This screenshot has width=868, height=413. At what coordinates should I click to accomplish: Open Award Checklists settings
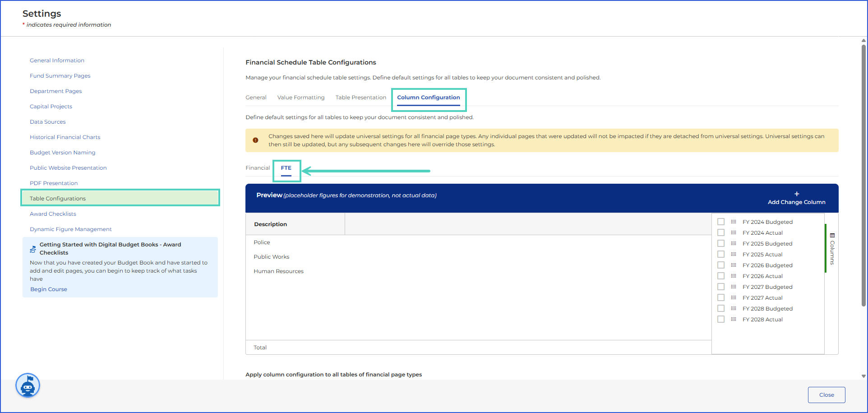53,214
